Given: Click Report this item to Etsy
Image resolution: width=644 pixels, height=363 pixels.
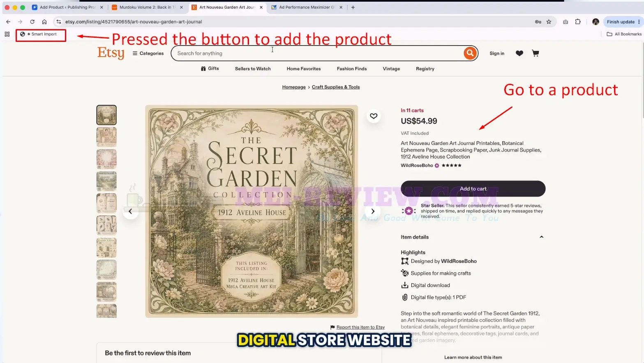Looking at the screenshot, I should point(360,327).
